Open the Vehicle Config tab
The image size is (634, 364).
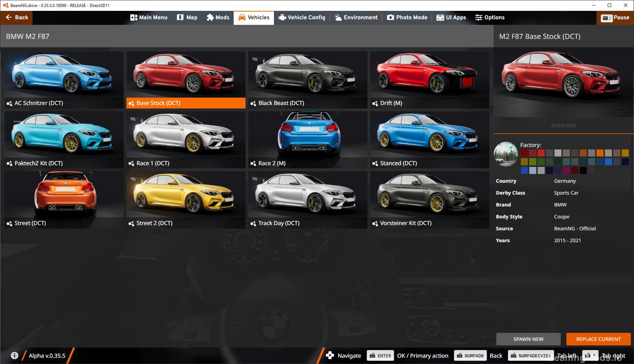point(302,17)
